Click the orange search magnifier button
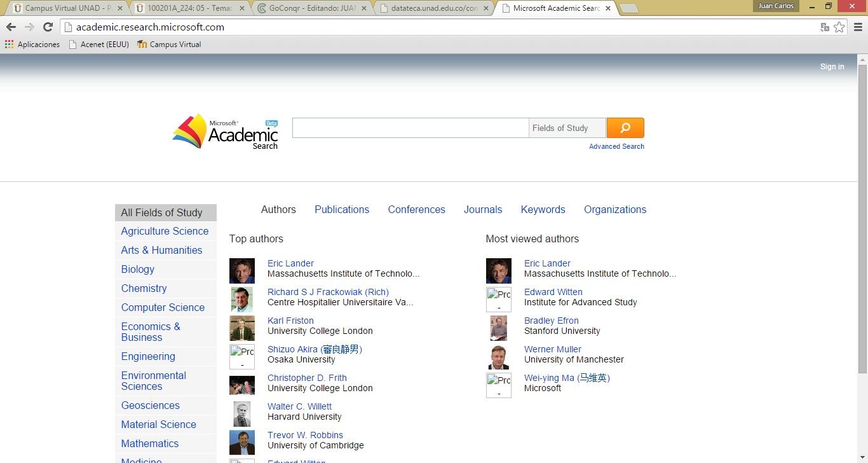Screen dimensions: 868x463 click(x=625, y=128)
